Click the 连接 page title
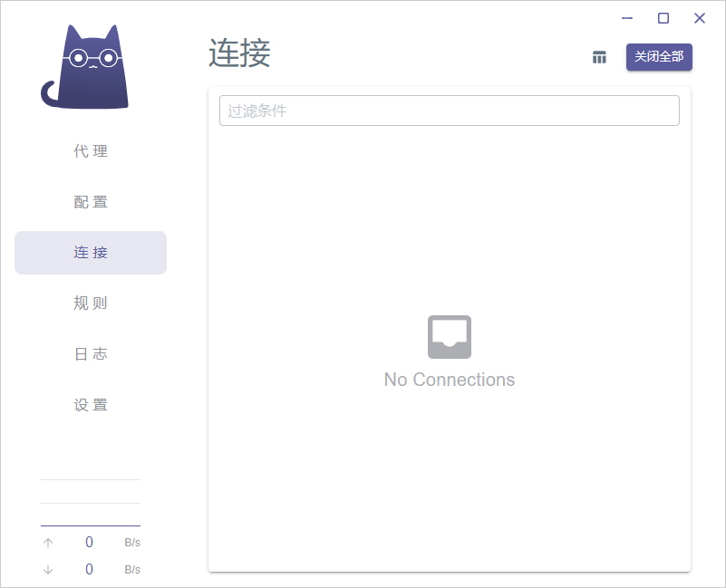Image resolution: width=726 pixels, height=588 pixels. click(x=239, y=54)
